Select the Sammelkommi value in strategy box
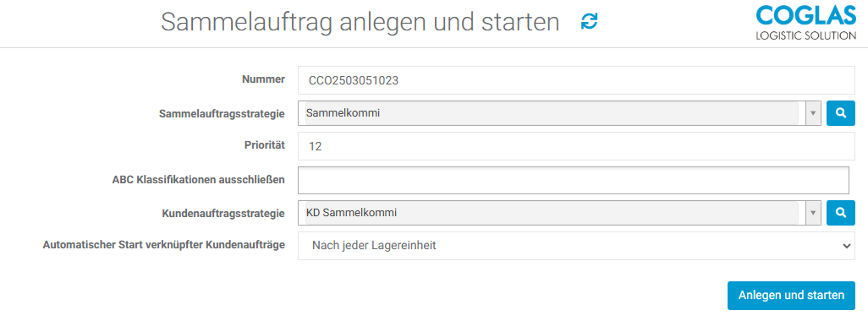The width and height of the screenshot is (868, 321). click(x=343, y=113)
